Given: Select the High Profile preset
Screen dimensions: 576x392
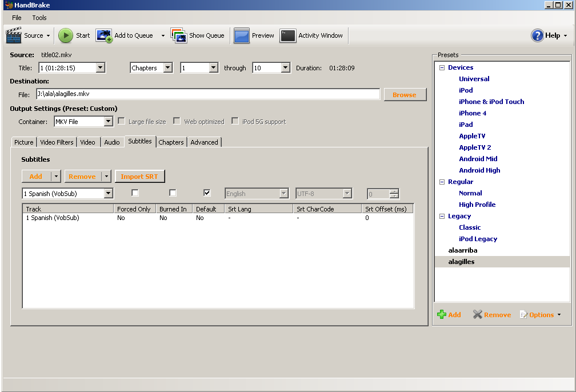Looking at the screenshot, I should coord(477,205).
